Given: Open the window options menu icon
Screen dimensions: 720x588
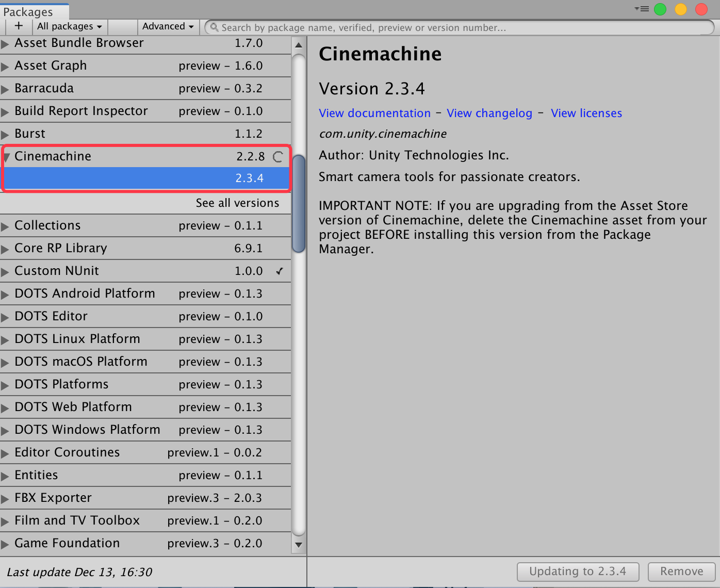Looking at the screenshot, I should tap(642, 9).
